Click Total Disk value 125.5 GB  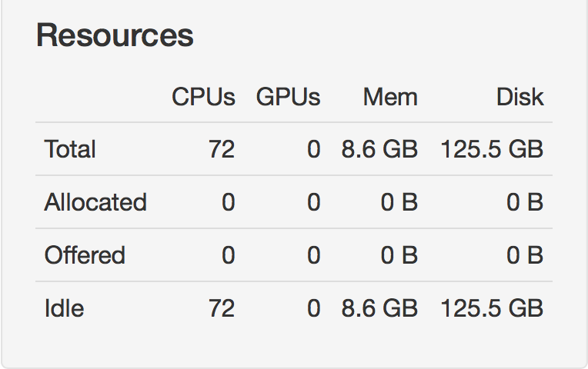pyautogui.click(x=492, y=149)
